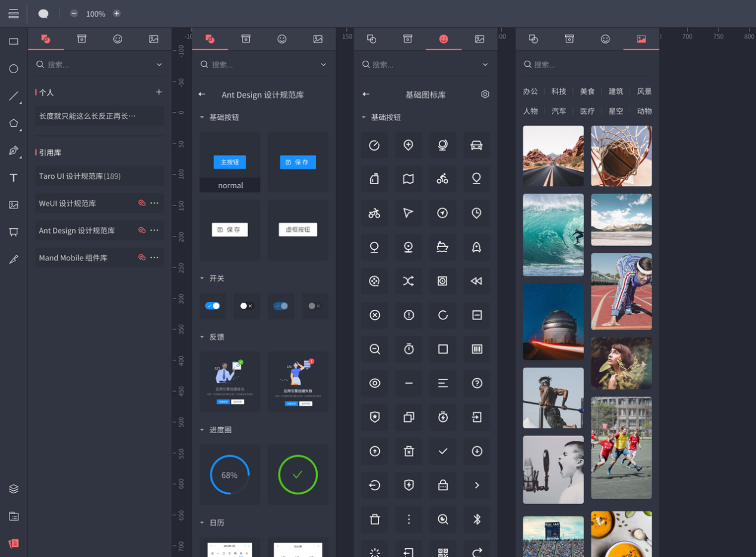Filter images by 美食 category
The width and height of the screenshot is (756, 557).
[588, 91]
